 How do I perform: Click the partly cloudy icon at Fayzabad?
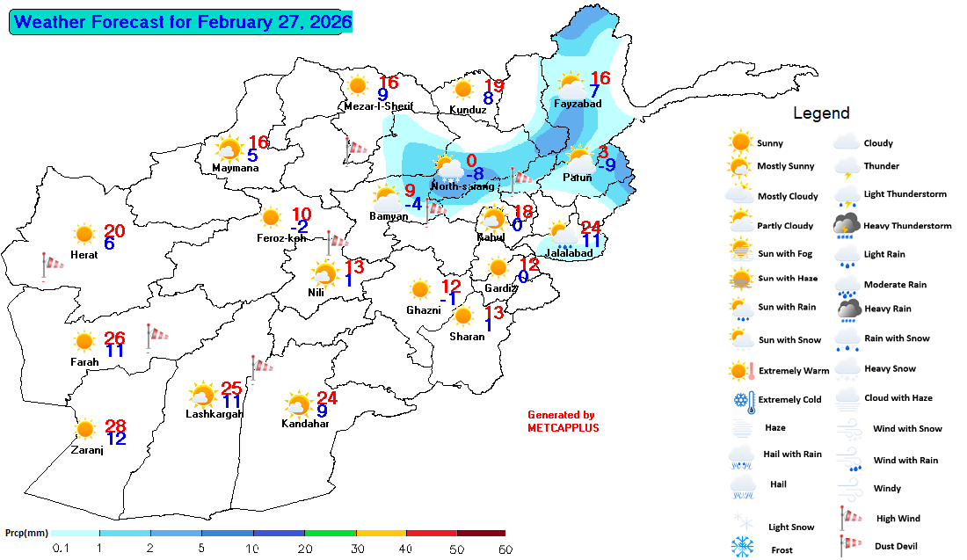coord(571,86)
